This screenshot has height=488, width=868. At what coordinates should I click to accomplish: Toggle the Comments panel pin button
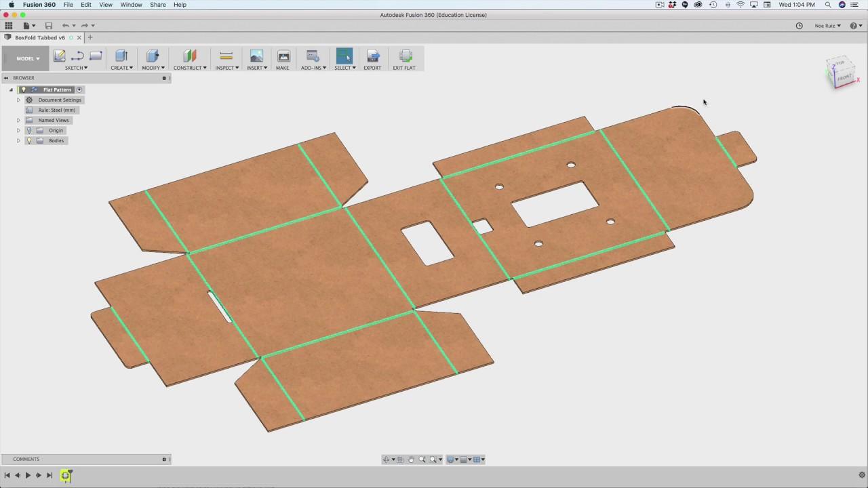tap(164, 460)
